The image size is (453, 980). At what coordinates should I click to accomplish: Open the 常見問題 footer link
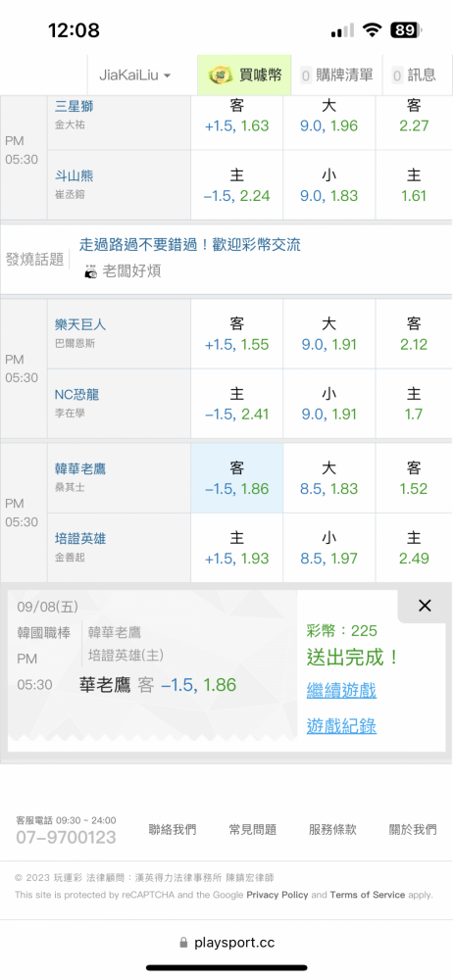click(x=252, y=830)
